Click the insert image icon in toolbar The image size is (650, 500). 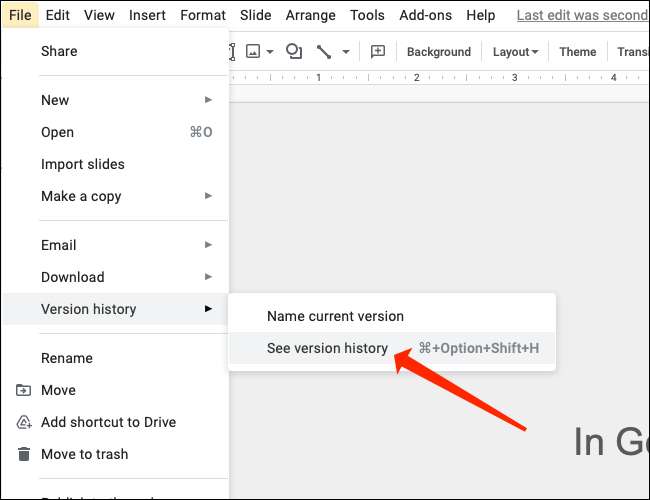253,52
